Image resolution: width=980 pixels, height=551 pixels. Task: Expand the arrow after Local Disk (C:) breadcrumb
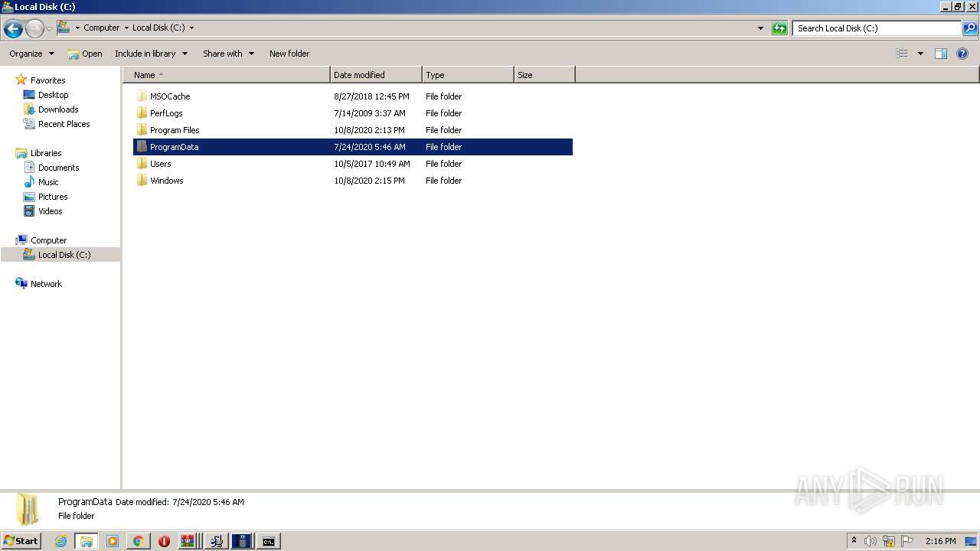click(191, 28)
